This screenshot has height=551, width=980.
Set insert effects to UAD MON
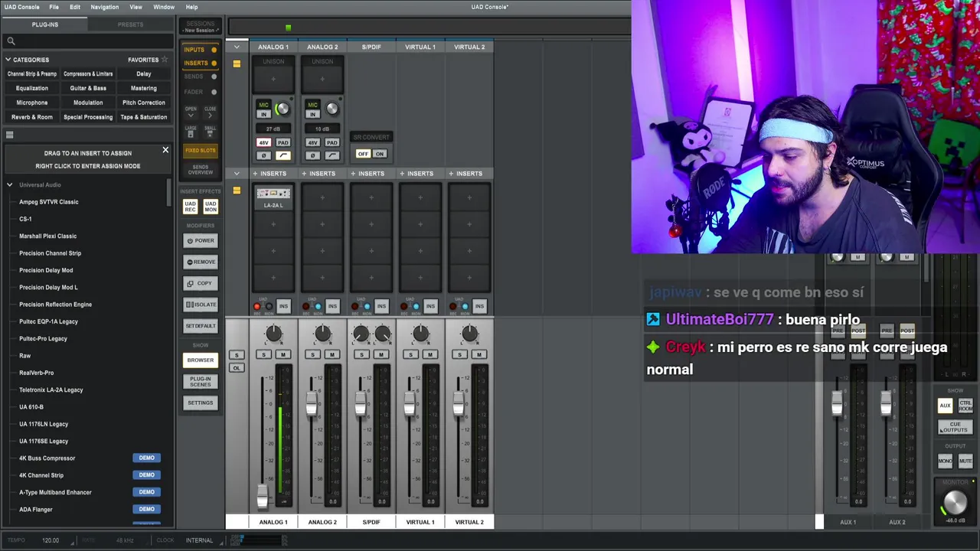coord(211,207)
